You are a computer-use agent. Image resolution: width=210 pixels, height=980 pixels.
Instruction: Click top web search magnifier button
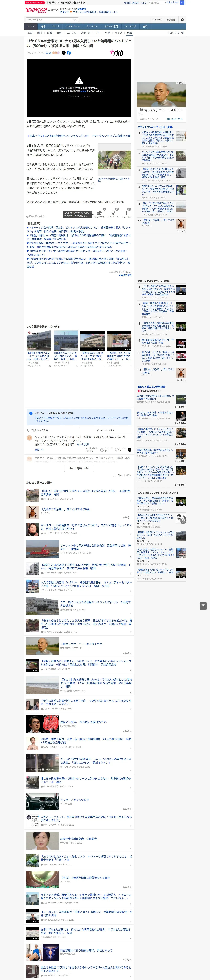click(x=182, y=3)
